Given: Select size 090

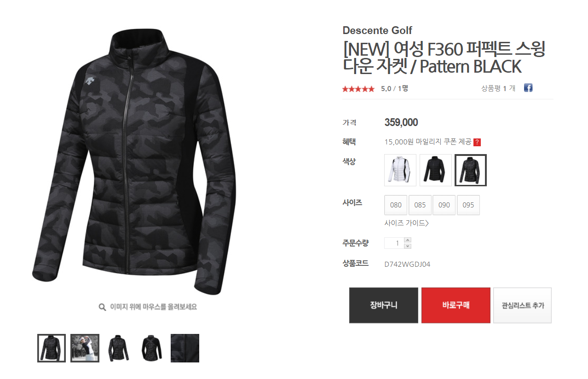Looking at the screenshot, I should tap(444, 205).
